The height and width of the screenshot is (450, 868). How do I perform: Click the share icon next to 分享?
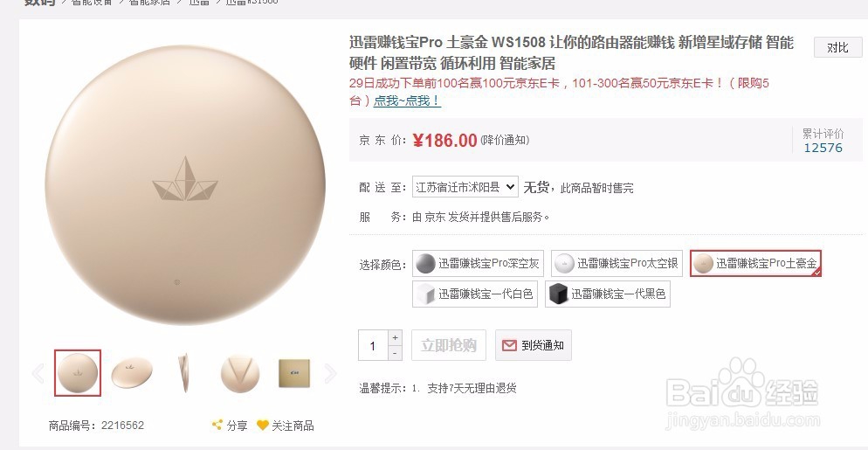tap(217, 425)
